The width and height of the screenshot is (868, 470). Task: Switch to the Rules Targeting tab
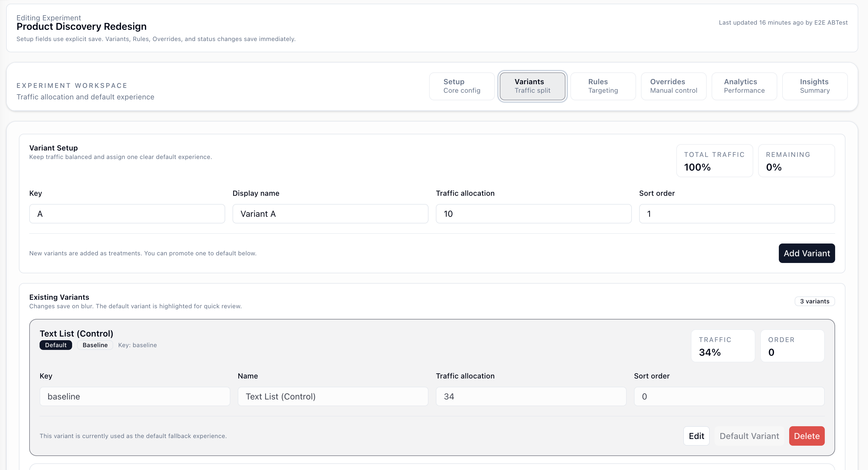[603, 86]
